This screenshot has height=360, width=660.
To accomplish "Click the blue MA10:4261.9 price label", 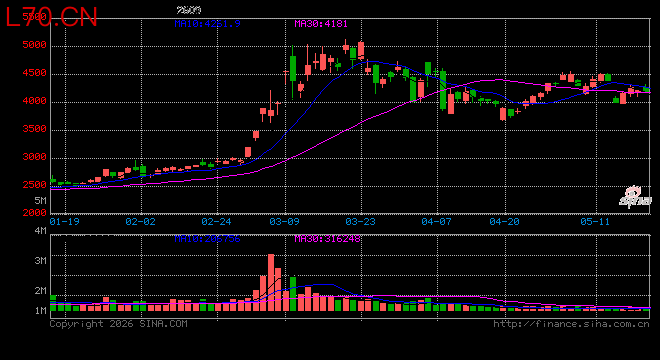I will click(208, 24).
